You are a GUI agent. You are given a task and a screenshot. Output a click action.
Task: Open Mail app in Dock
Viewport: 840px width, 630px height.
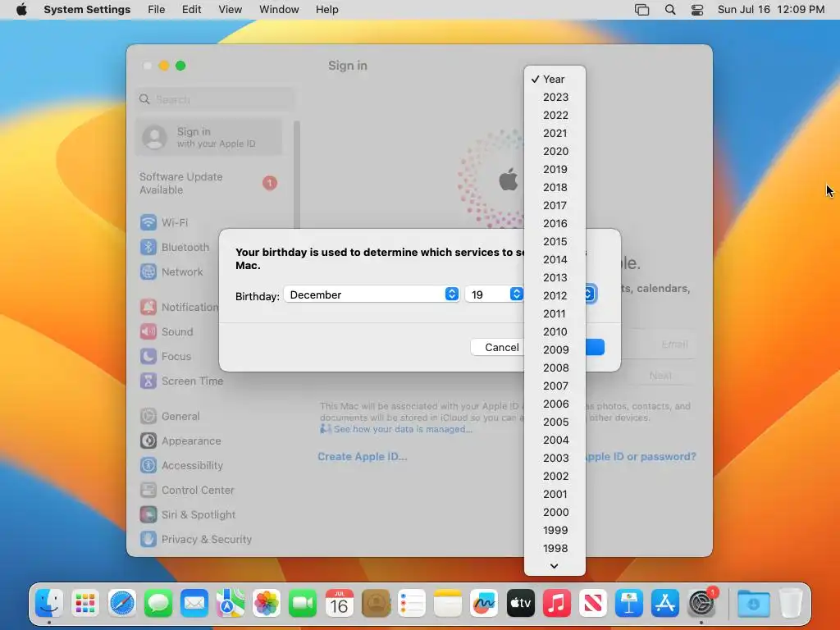click(x=194, y=603)
